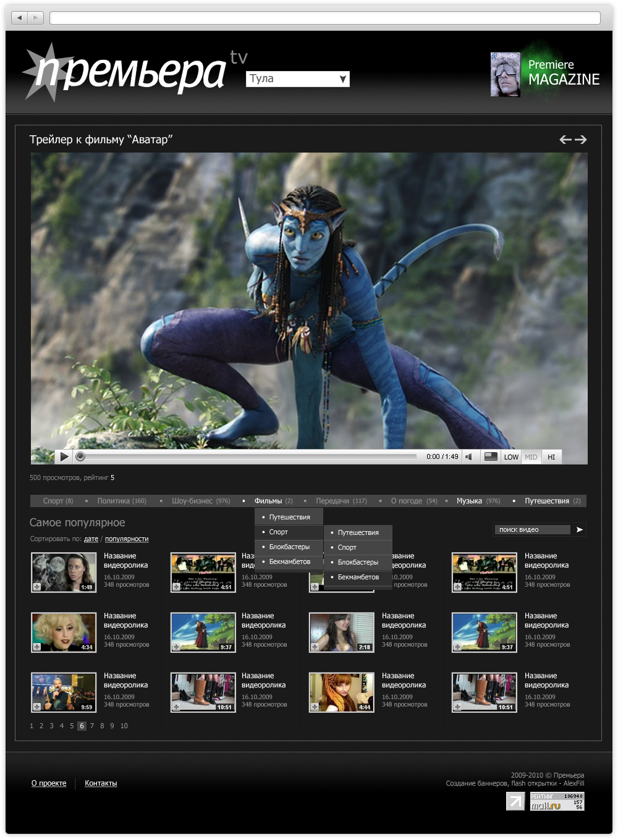Choose Блокбастеры in first Фильмы submenu
Viewport: 618px width, 840px height.
tap(289, 547)
